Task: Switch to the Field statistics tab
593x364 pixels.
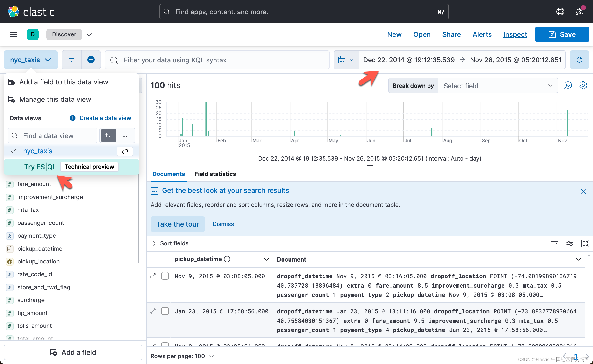Action: point(215,174)
